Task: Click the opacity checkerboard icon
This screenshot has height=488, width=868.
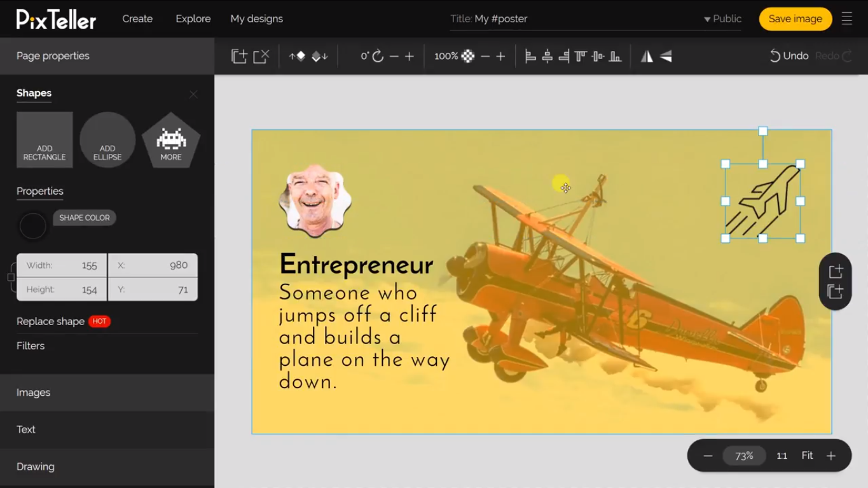Action: pos(468,56)
